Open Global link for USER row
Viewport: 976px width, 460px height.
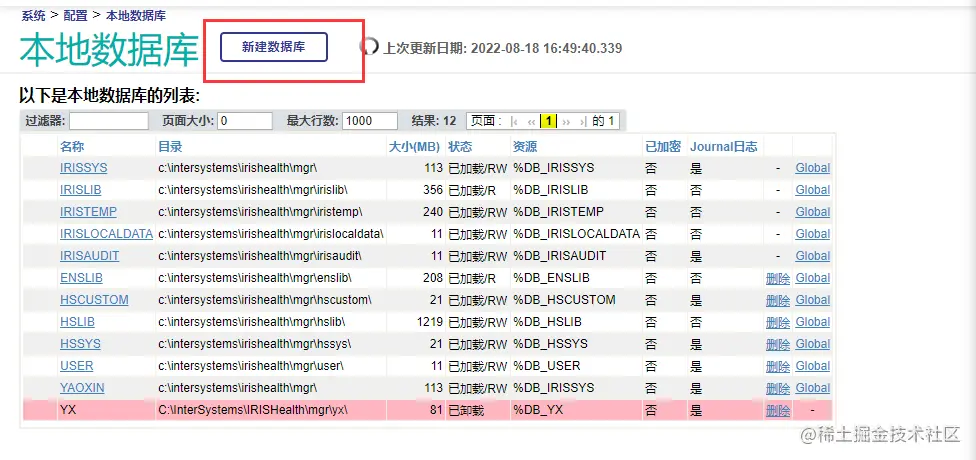[x=813, y=365]
